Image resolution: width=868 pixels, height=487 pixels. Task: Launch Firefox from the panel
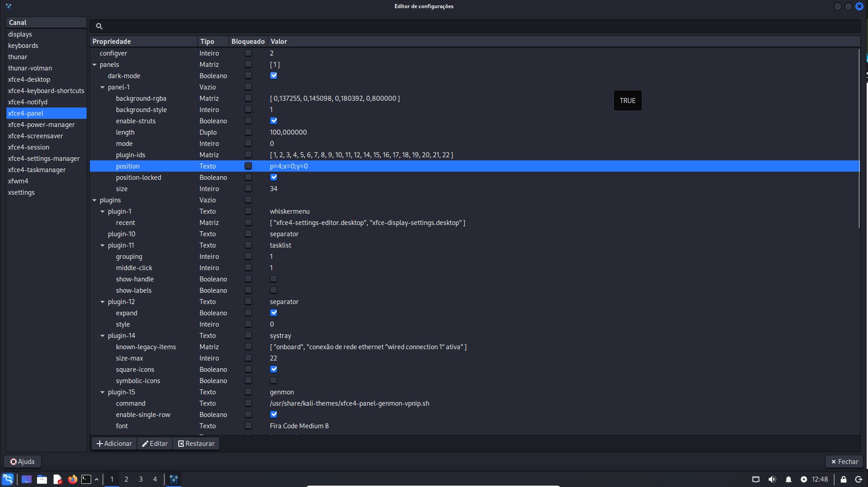[x=72, y=479]
